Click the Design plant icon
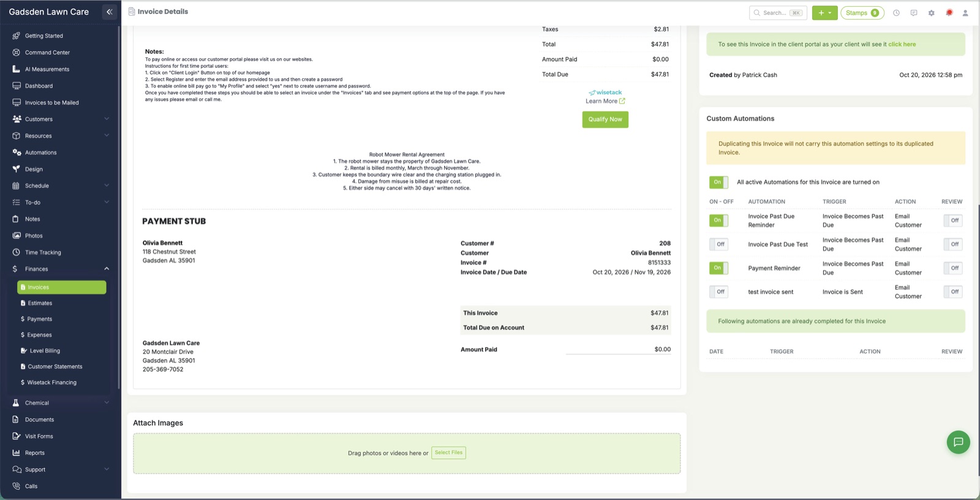Screen dimensions: 980x500 tap(17, 169)
